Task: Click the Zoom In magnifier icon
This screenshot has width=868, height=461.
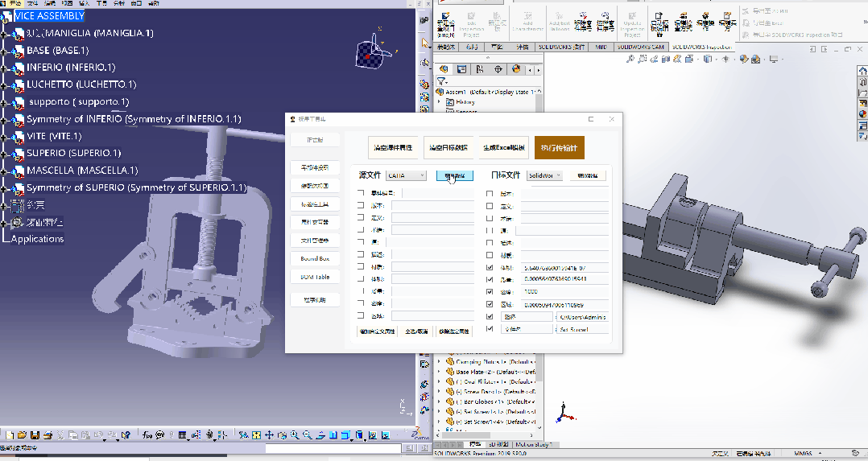Action: tap(296, 435)
